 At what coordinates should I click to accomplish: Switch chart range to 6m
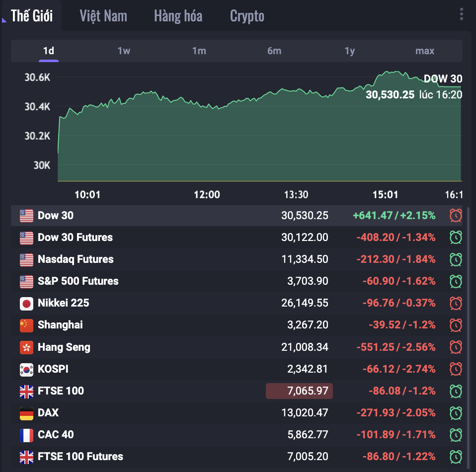(274, 51)
